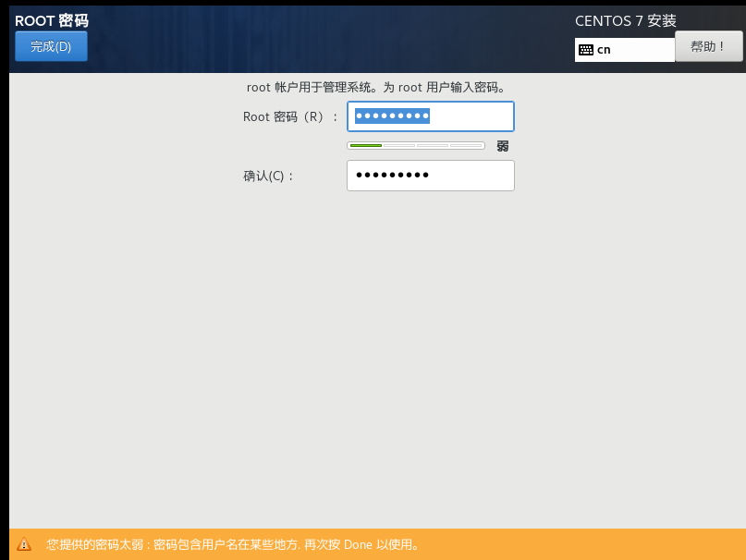Select the cn keyboard layout indicator
The image size is (746, 560).
625,50
